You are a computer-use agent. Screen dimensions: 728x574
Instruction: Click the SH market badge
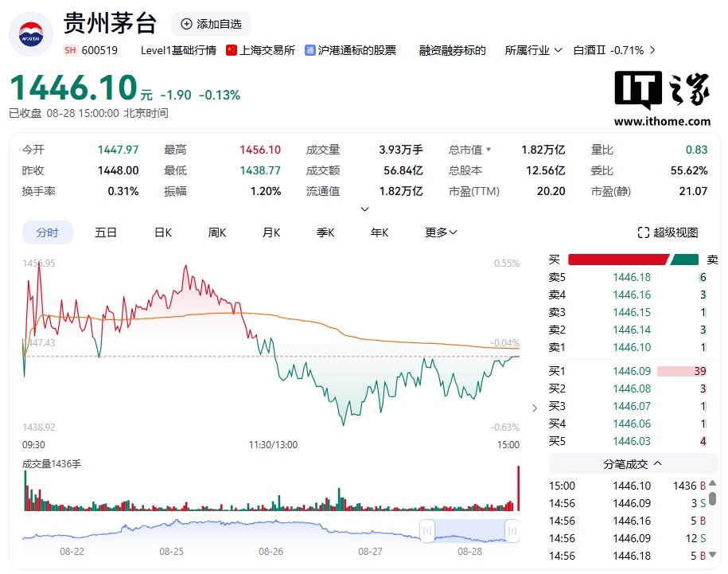tap(70, 50)
